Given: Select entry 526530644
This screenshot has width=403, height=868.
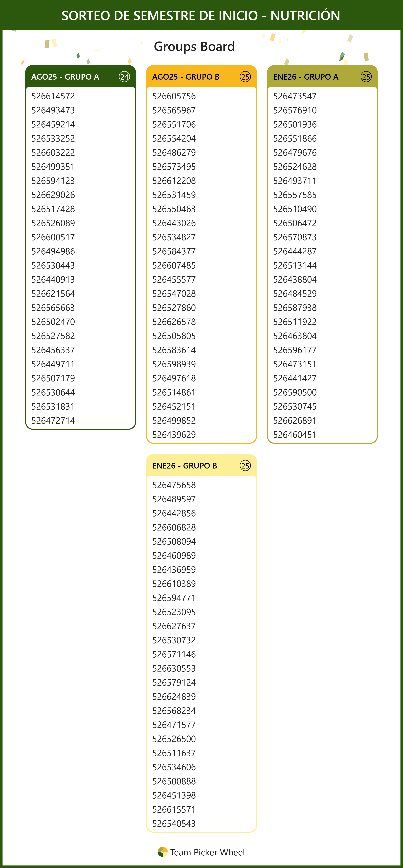Looking at the screenshot, I should pos(53,392).
